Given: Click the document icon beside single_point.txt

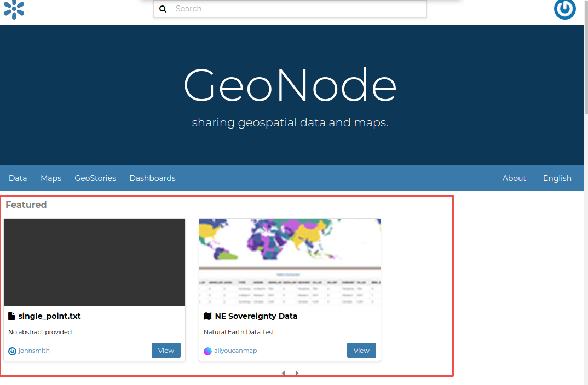Looking at the screenshot, I should click(x=11, y=316).
